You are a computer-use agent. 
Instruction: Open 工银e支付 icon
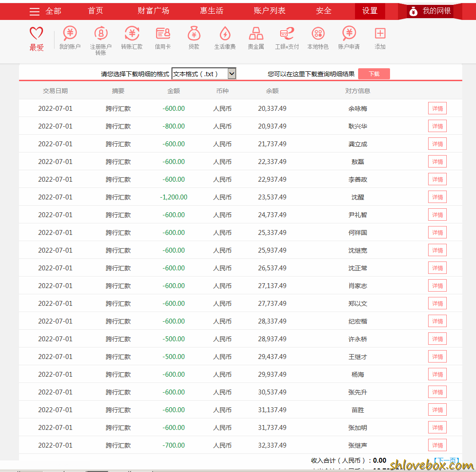(x=287, y=33)
